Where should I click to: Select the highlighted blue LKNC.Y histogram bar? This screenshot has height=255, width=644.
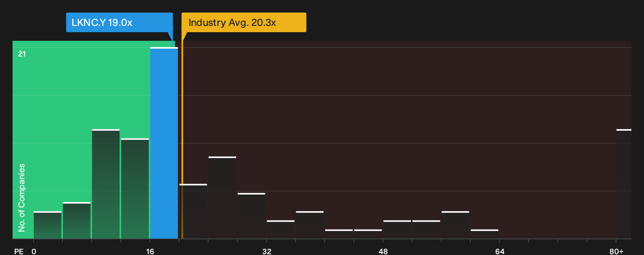point(164,143)
